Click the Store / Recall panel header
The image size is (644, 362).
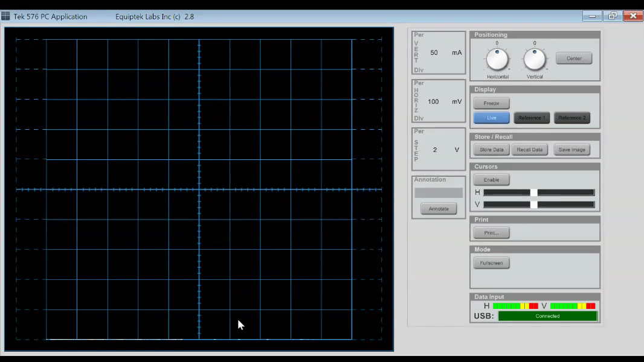535,137
